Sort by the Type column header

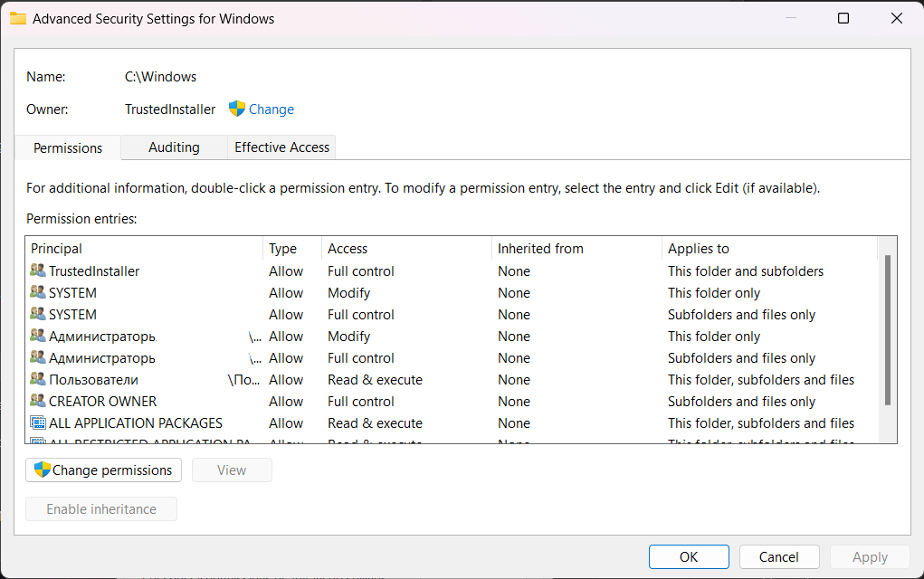click(292, 249)
